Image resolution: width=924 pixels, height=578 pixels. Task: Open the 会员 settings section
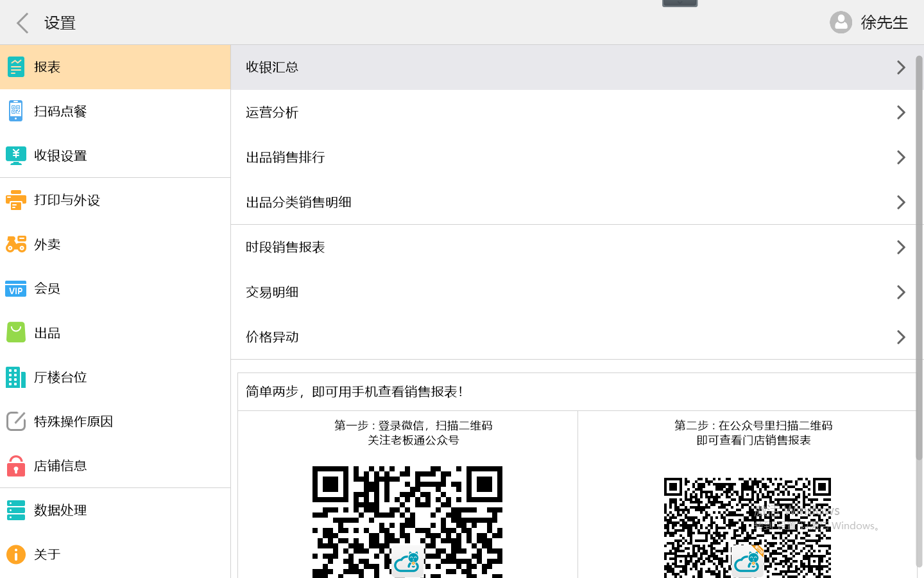(116, 288)
